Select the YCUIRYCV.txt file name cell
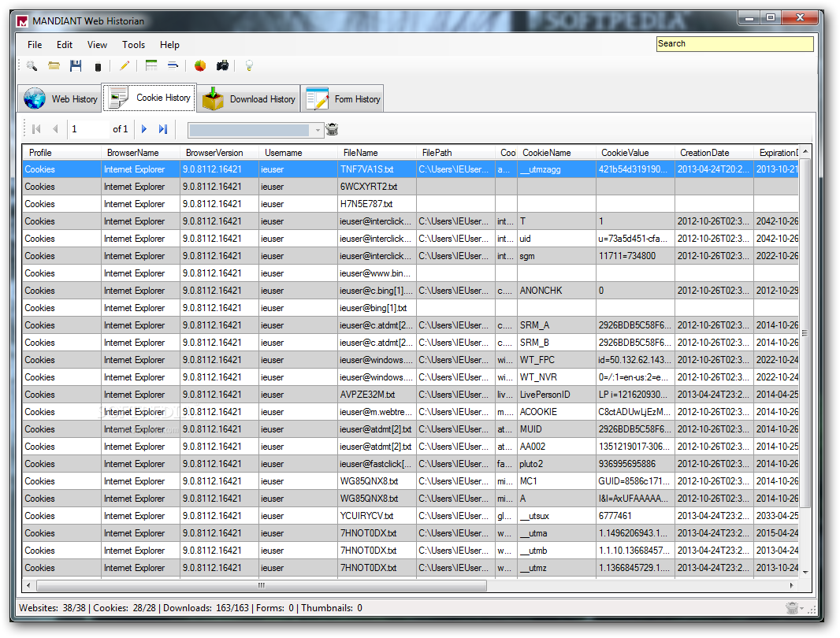 point(377,516)
